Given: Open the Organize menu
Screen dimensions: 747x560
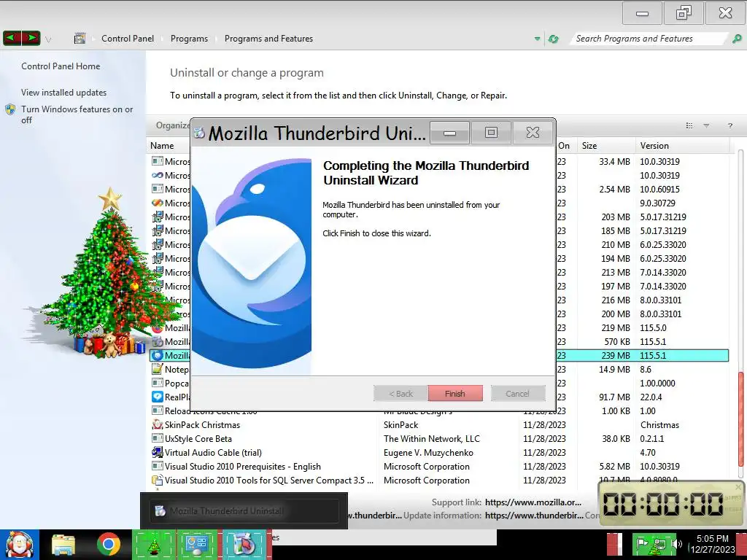Looking at the screenshot, I should coord(172,125).
